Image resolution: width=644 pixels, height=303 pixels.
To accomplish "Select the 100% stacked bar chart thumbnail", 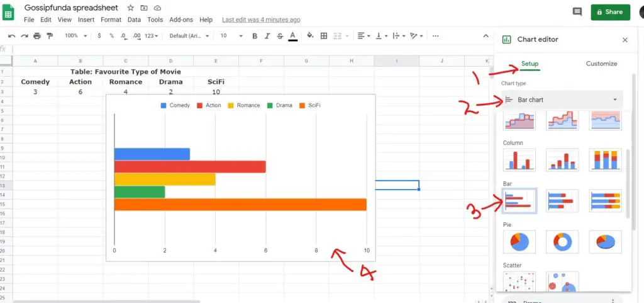I will (606, 201).
